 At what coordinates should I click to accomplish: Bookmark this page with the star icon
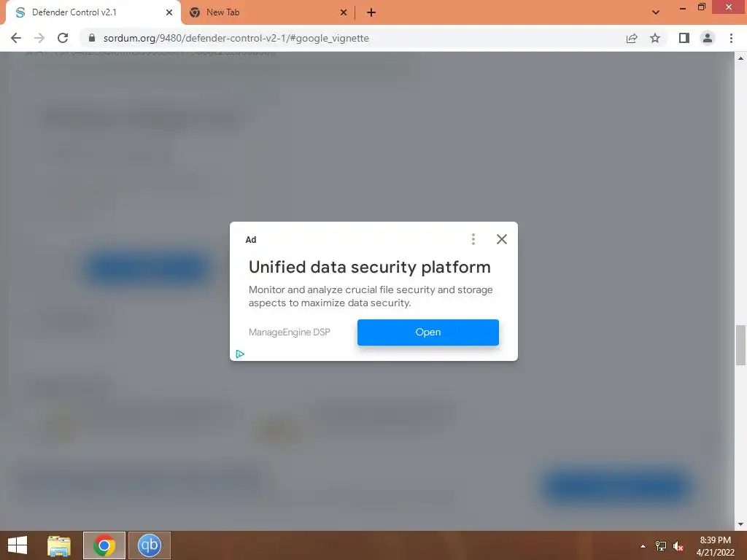click(x=655, y=38)
